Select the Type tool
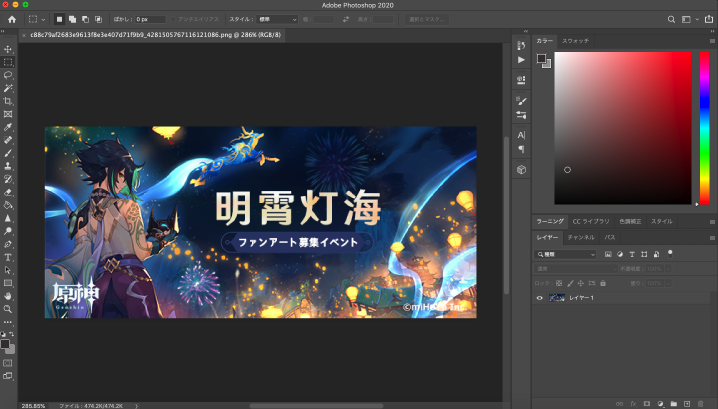This screenshot has height=409, width=718. coord(8,257)
